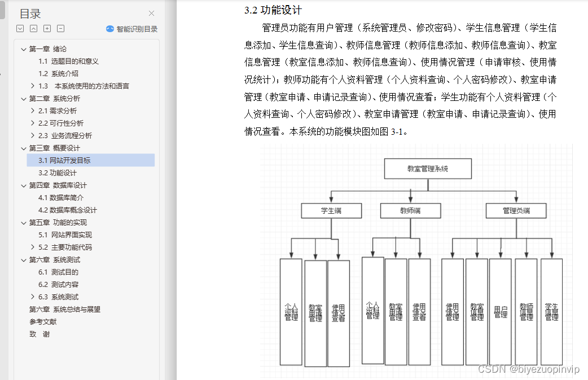Expand the 2.2 可行性分析 chevron
The width and height of the screenshot is (588, 380).
tap(33, 123)
